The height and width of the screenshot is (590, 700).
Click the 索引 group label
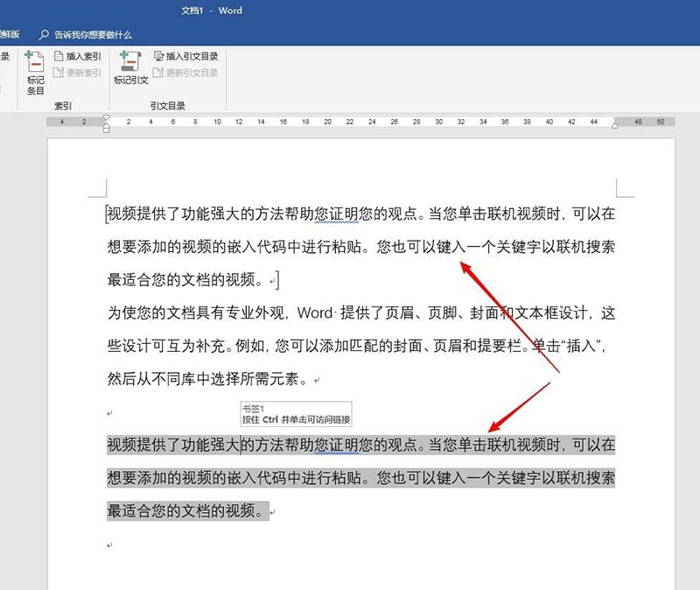coord(62,106)
